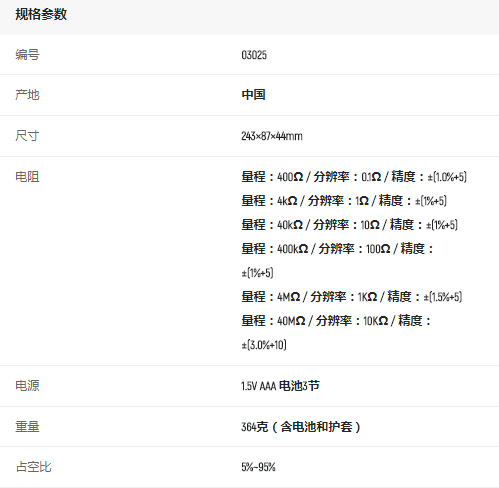Click the 400Ω range specification line
Viewport: 499px width, 488px height.
point(354,177)
